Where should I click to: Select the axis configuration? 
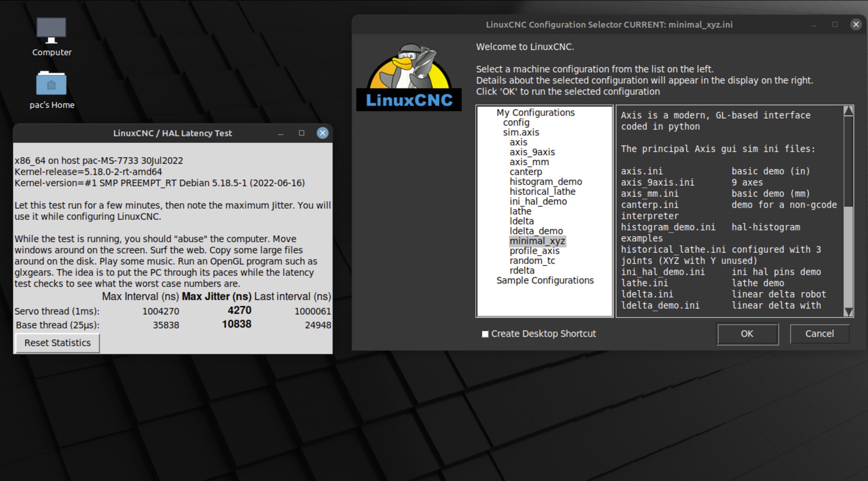[x=518, y=142]
